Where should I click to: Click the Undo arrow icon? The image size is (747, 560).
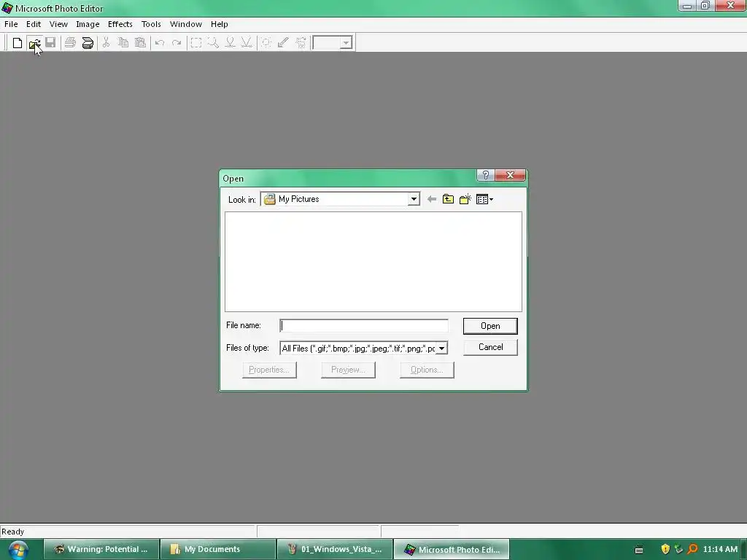(x=160, y=43)
